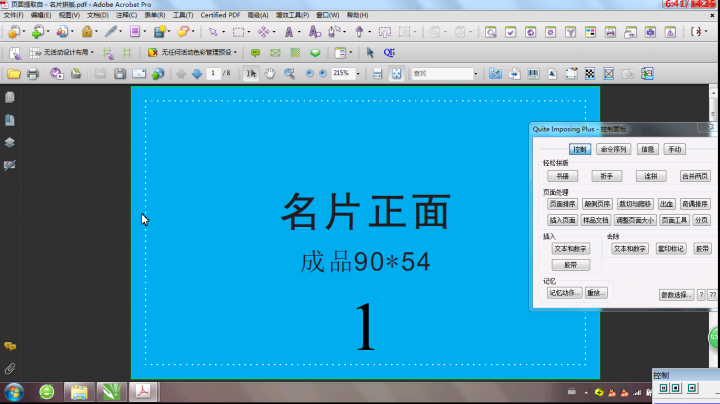Open the Certified PDF menu
The height and width of the screenshot is (404, 720).
220,16
